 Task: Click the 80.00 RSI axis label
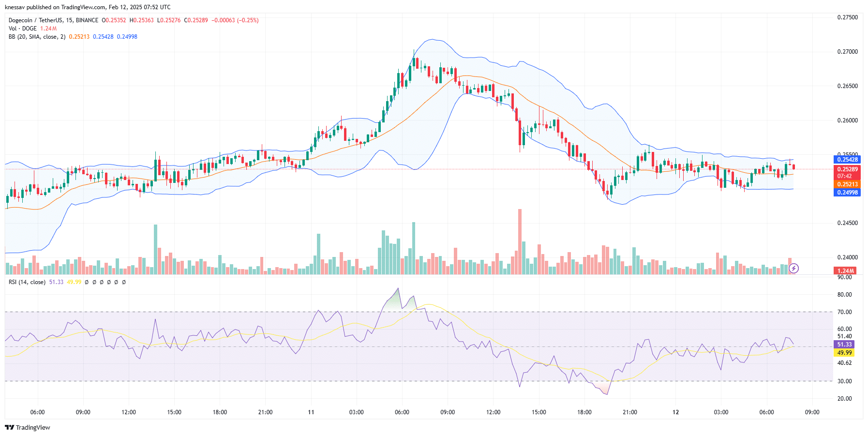tap(845, 295)
